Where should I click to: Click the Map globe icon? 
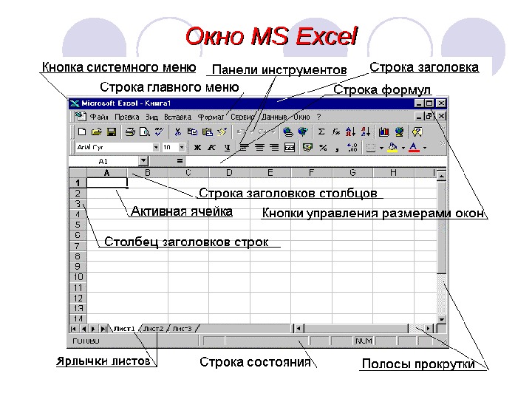399,132
